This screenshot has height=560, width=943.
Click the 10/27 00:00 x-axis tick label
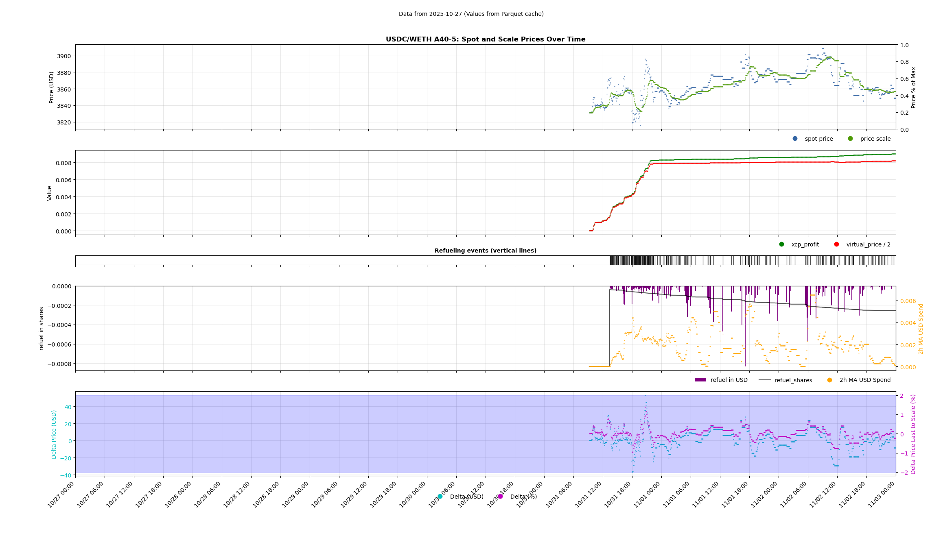(x=61, y=494)
